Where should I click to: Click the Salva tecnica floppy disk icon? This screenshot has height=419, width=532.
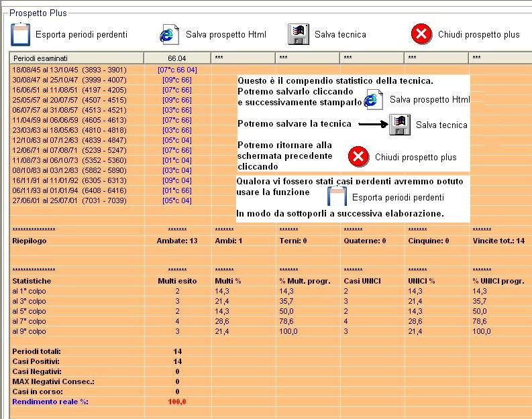pos(299,34)
